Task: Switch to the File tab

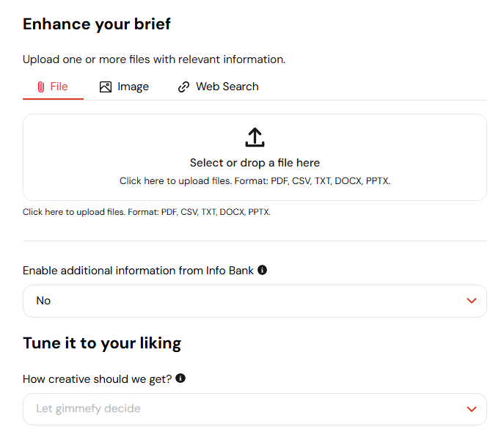Action: (53, 87)
